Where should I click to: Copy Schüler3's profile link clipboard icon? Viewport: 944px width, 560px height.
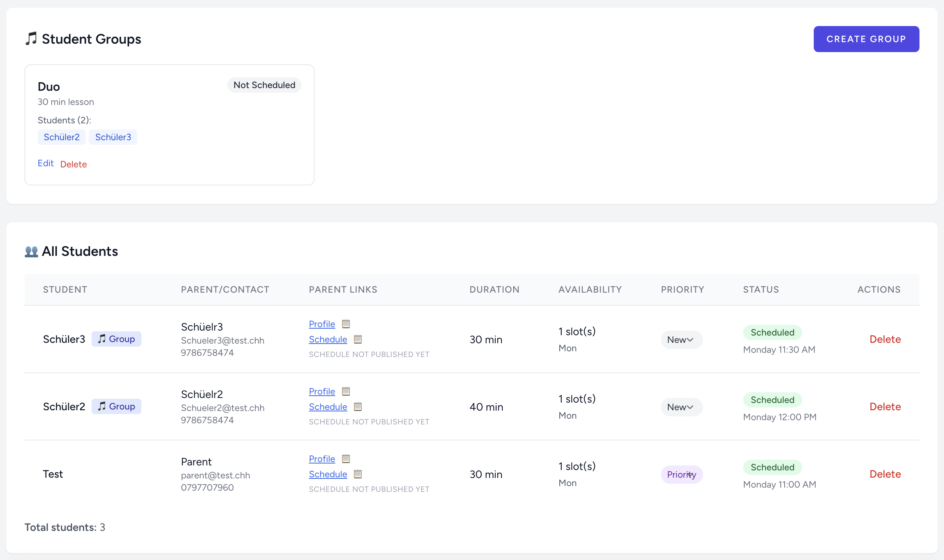pyautogui.click(x=346, y=324)
